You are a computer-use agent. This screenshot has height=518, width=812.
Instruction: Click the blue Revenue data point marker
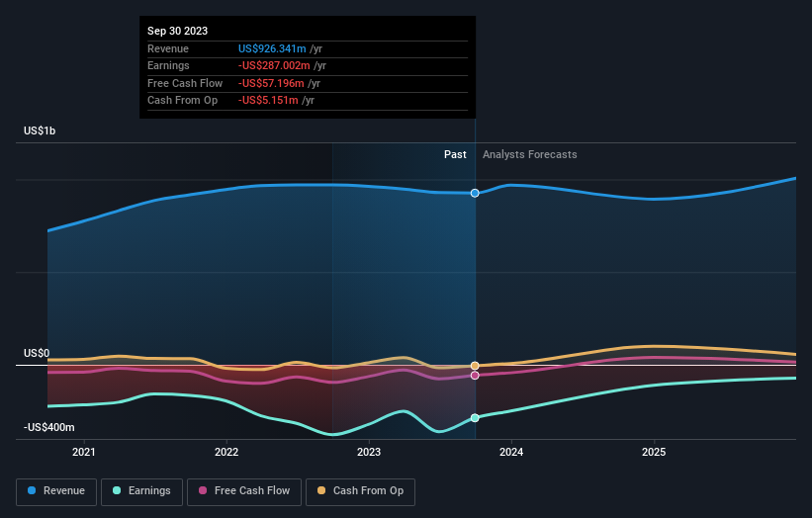475,193
